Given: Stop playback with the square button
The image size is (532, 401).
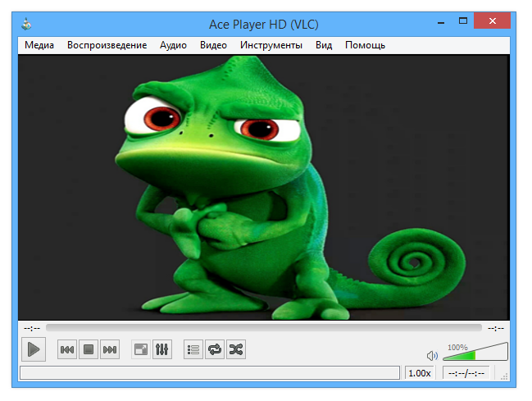Looking at the screenshot, I should click(x=89, y=349).
